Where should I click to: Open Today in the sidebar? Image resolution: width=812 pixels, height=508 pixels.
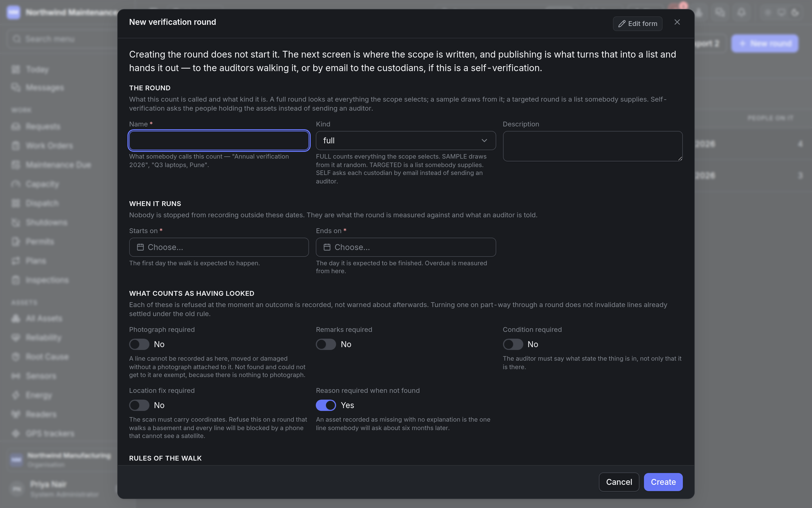[37, 69]
